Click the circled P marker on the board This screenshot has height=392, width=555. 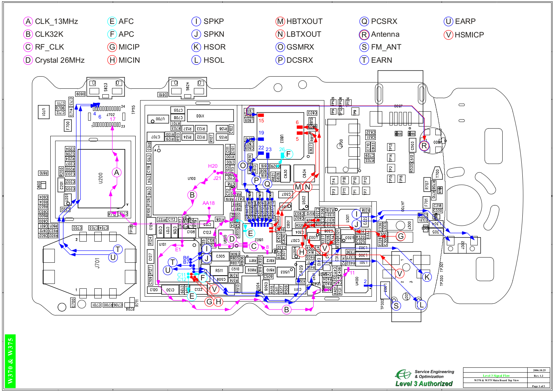256,180
